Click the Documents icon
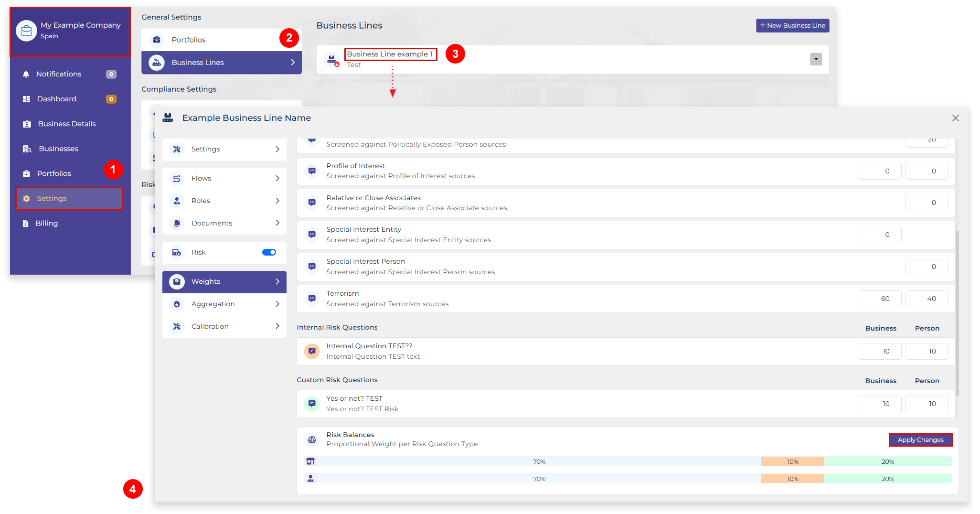Screen dimensions: 980x514 pyautogui.click(x=177, y=223)
